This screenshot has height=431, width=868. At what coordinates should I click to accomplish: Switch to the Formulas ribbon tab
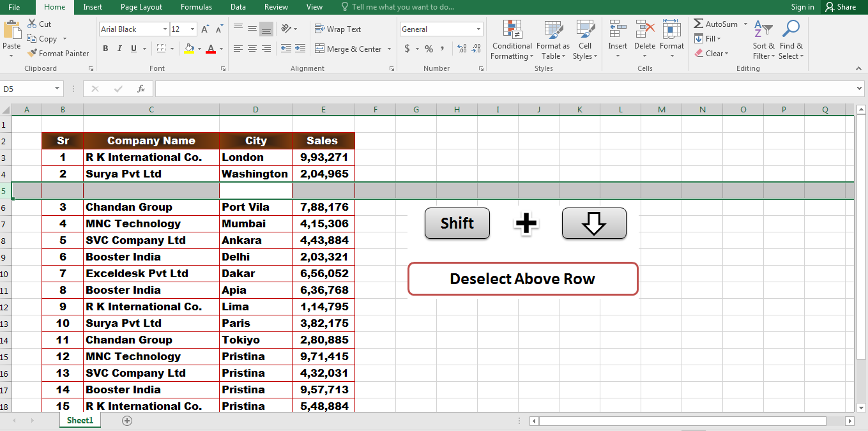pyautogui.click(x=196, y=7)
